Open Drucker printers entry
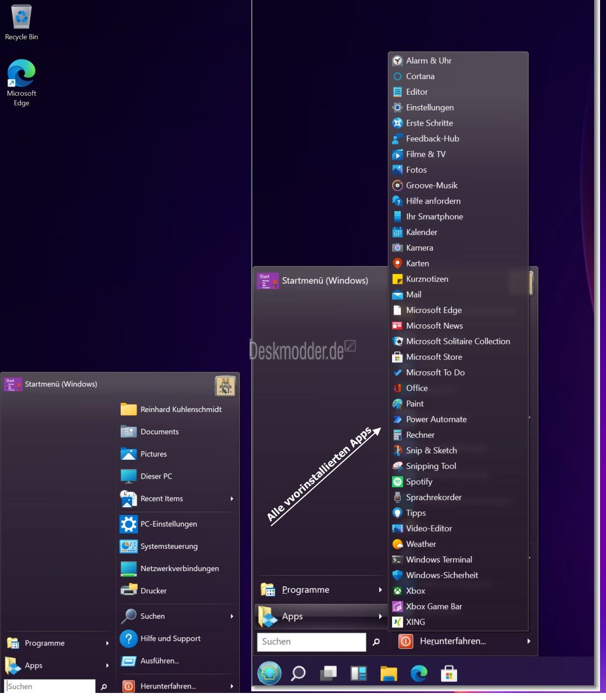 (x=178, y=591)
